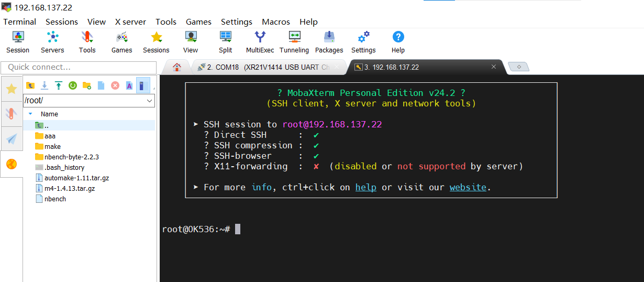Toggle follow terminal folder button
Screen dimensions: 644x282
pos(143,85)
